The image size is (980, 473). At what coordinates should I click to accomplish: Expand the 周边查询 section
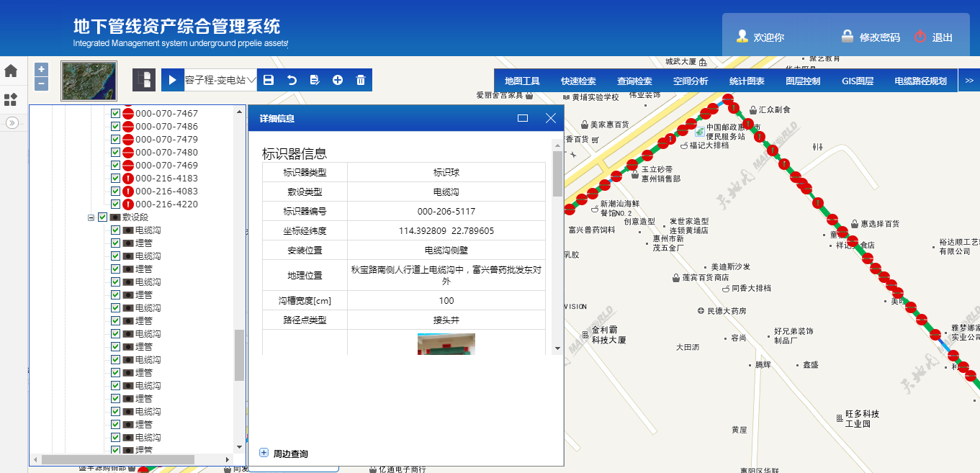click(x=264, y=452)
